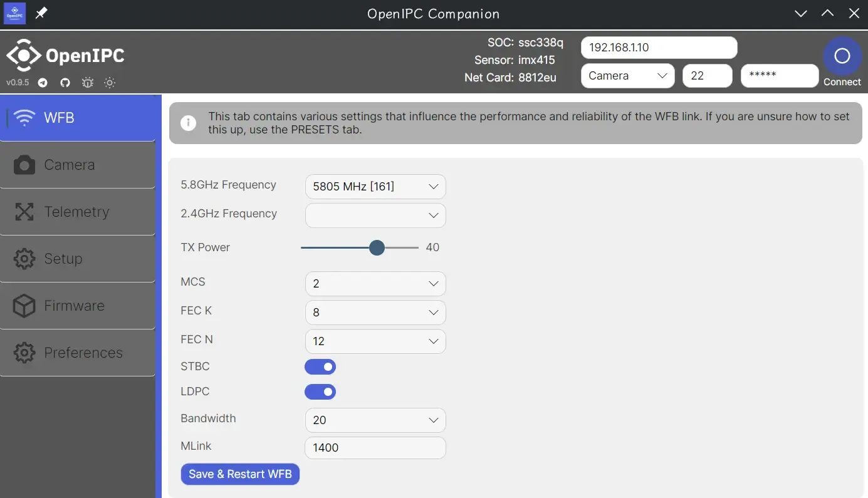Show the Preferences tab
Viewport: 868px width, 498px height.
(78, 353)
